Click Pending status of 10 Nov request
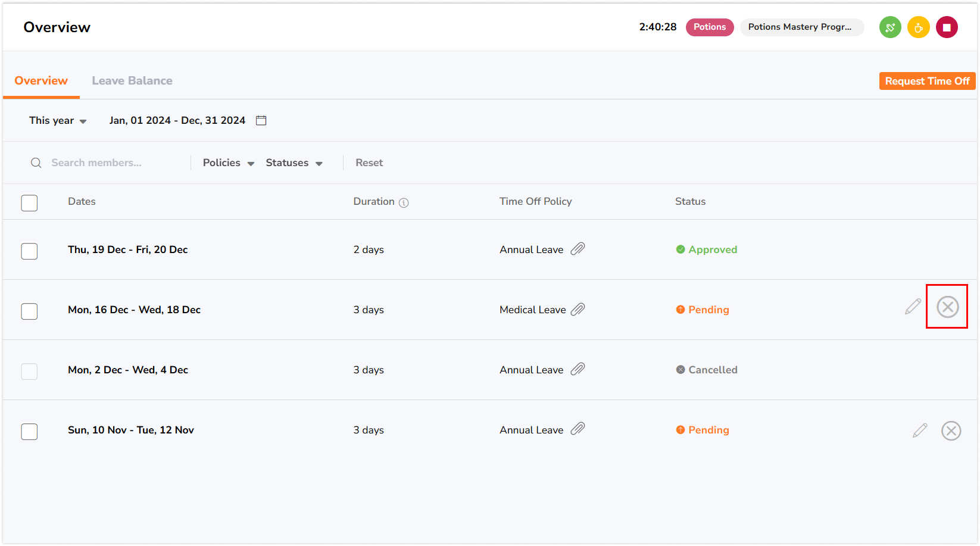 (x=703, y=430)
